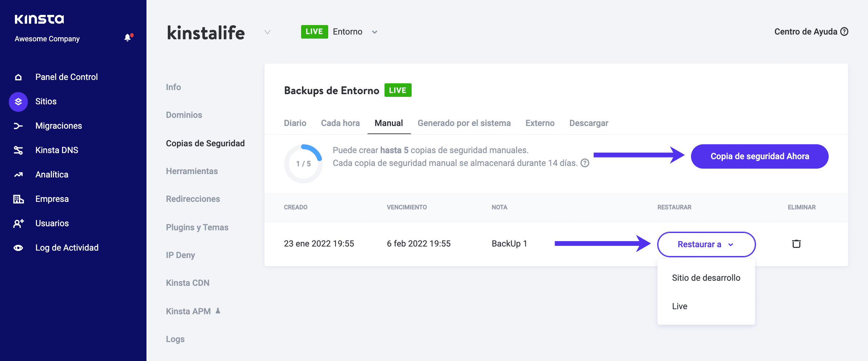Click the Sitios layers icon
868x361 pixels.
pos(18,102)
